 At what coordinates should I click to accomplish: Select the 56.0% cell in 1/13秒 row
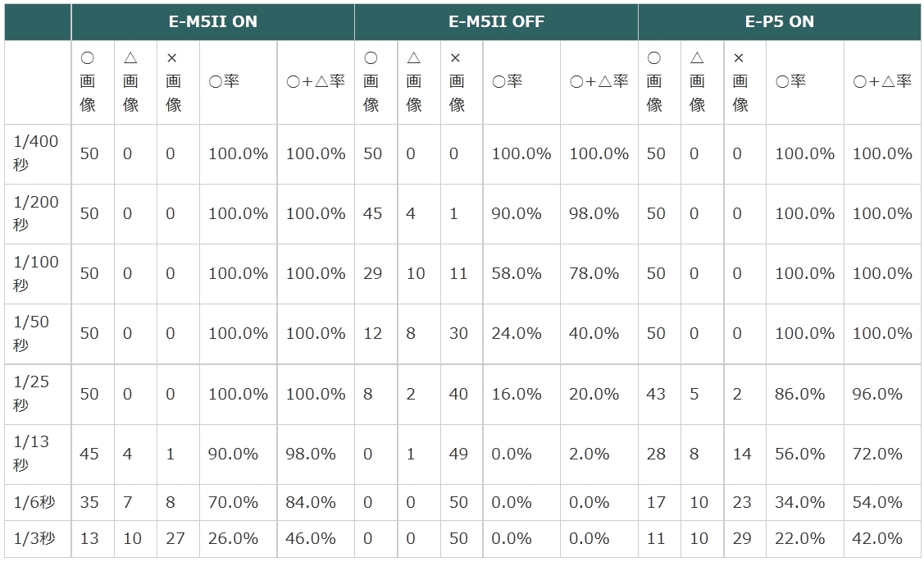799,454
